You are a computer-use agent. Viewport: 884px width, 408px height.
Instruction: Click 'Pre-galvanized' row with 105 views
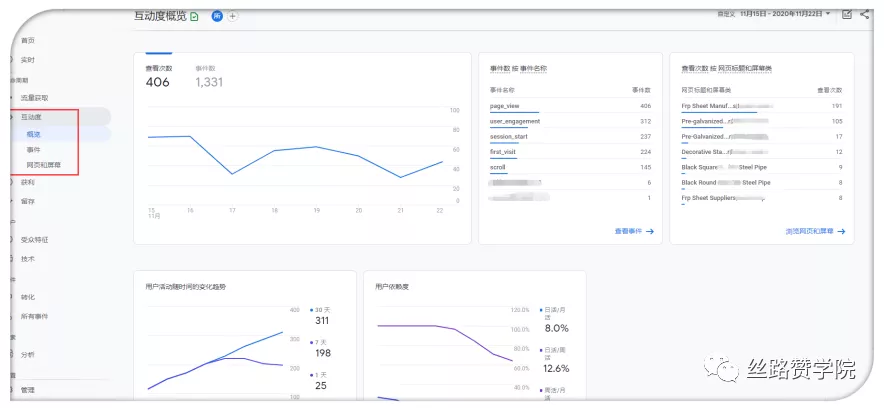[x=762, y=121]
